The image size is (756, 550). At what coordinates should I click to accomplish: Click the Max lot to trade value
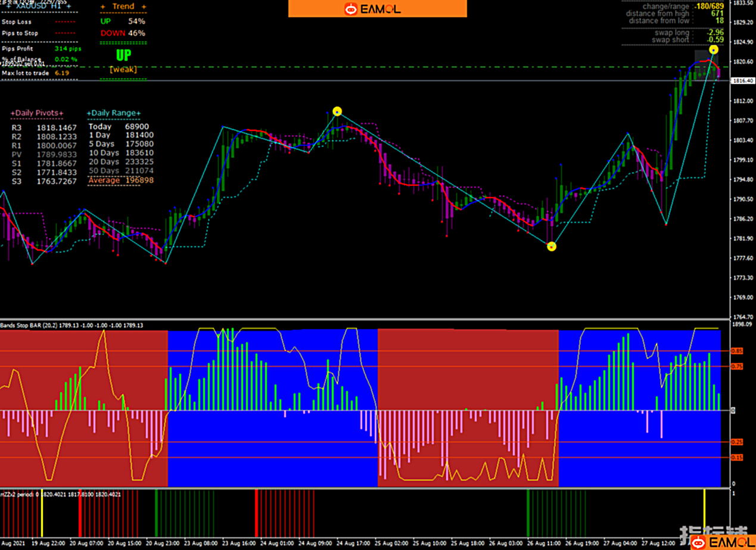[61, 73]
